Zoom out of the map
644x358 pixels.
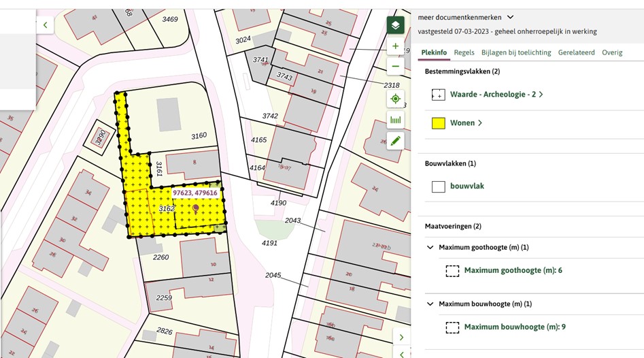click(395, 66)
